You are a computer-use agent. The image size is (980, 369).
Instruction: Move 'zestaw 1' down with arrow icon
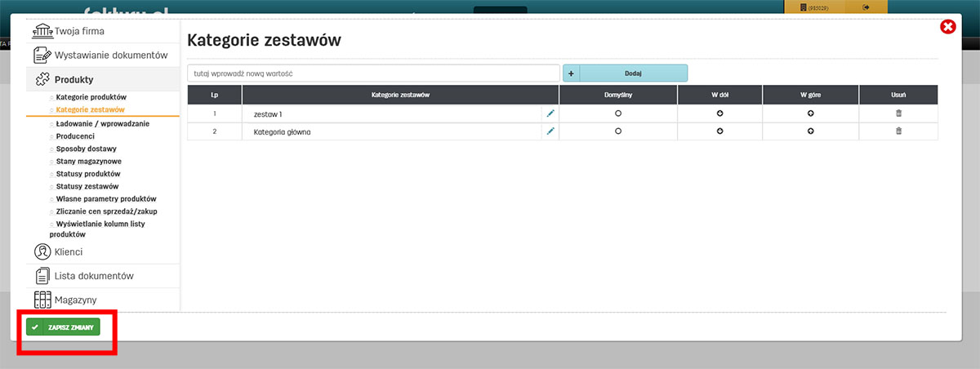coord(719,114)
